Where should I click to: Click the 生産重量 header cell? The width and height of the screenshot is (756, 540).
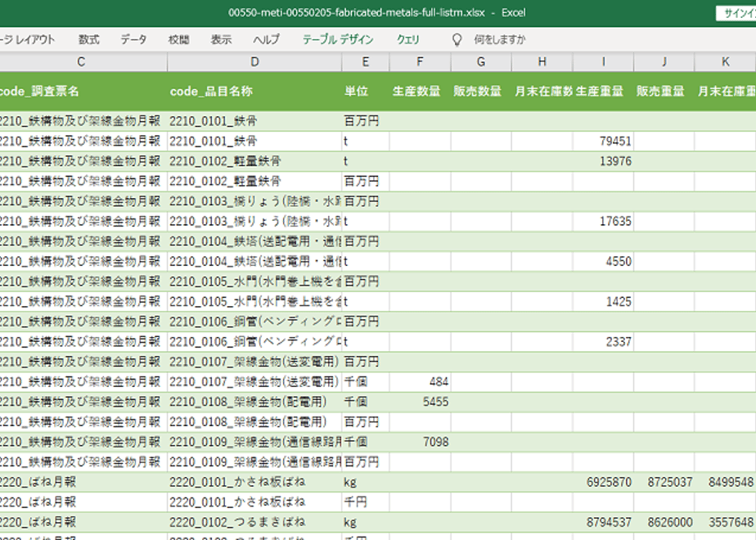click(603, 91)
